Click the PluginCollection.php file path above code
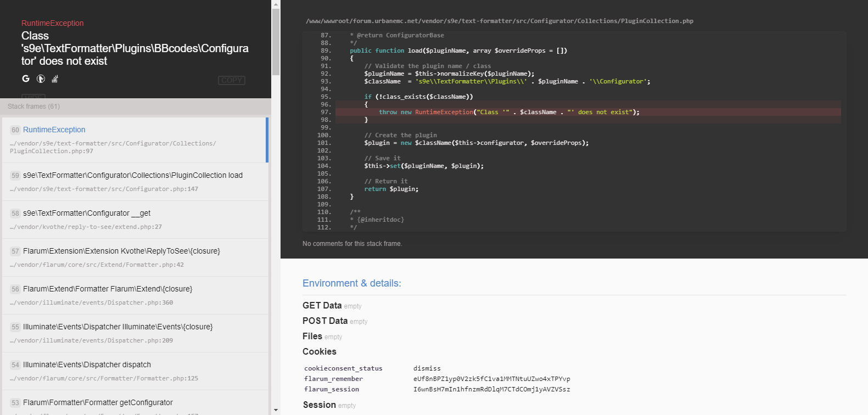This screenshot has width=868, height=415. [x=499, y=21]
